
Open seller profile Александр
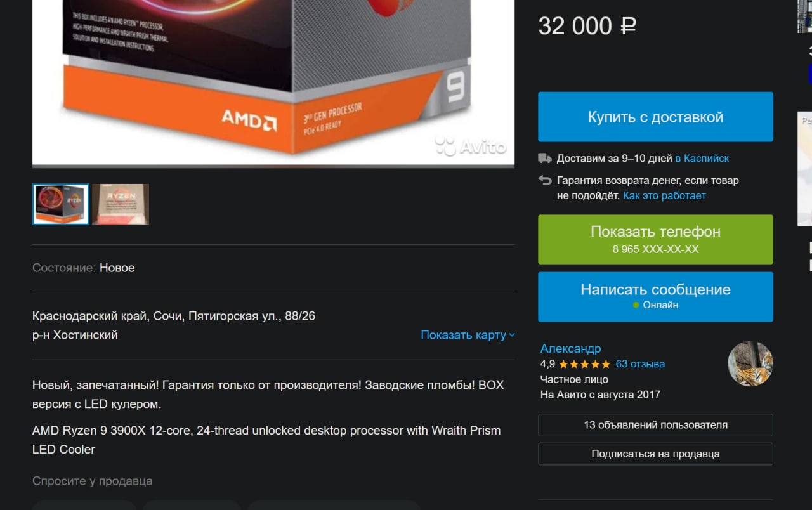pos(570,348)
